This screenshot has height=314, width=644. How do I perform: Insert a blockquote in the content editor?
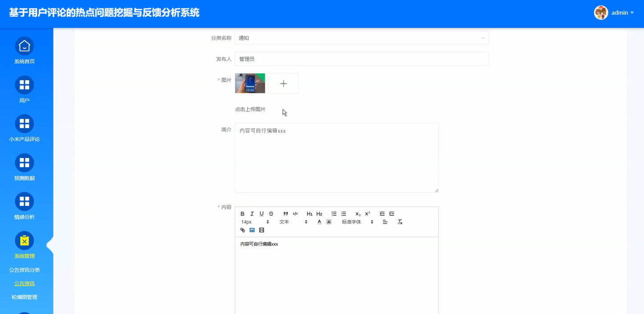pyautogui.click(x=286, y=213)
